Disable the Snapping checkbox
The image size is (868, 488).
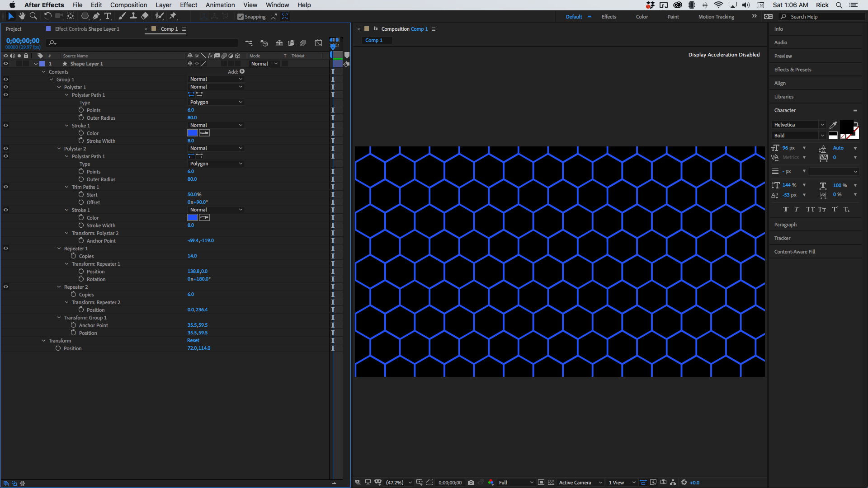tap(241, 17)
